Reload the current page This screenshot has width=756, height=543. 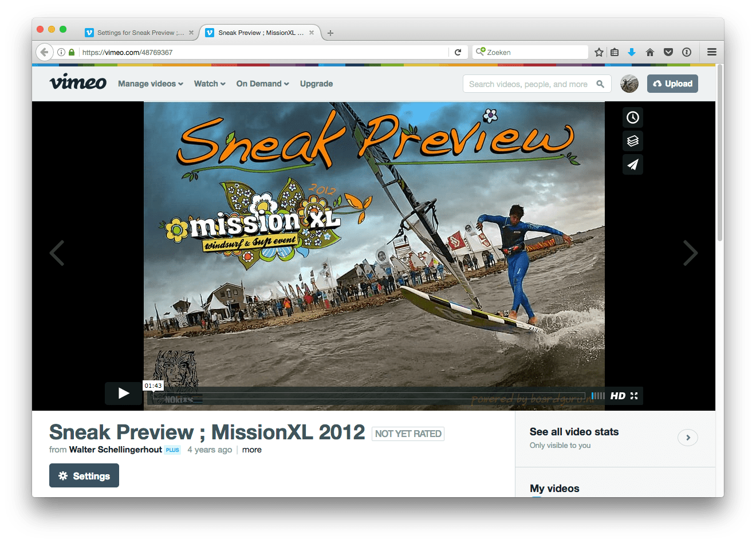coord(458,52)
